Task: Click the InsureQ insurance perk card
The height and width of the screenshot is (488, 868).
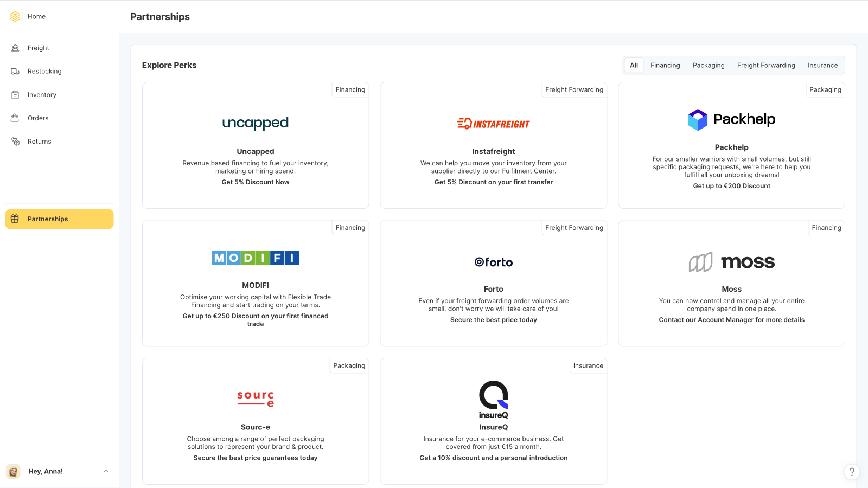Action: tap(493, 421)
